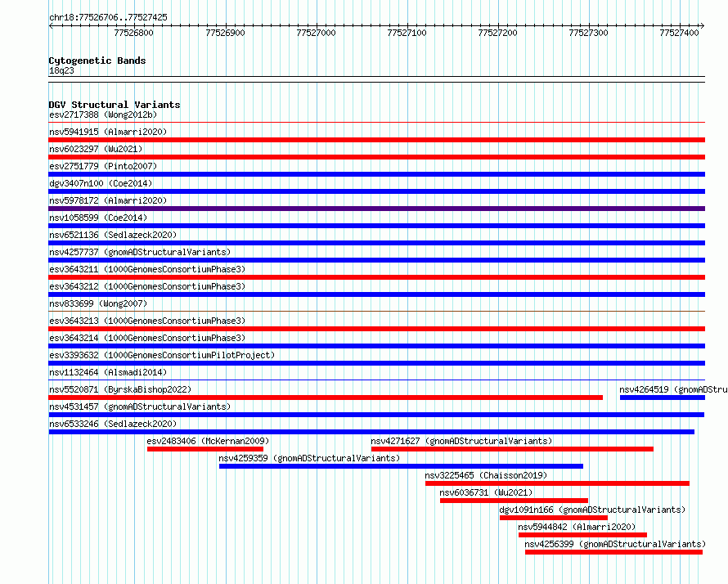Click the red bar under nsv5941915
The image size is (728, 584).
point(376,140)
